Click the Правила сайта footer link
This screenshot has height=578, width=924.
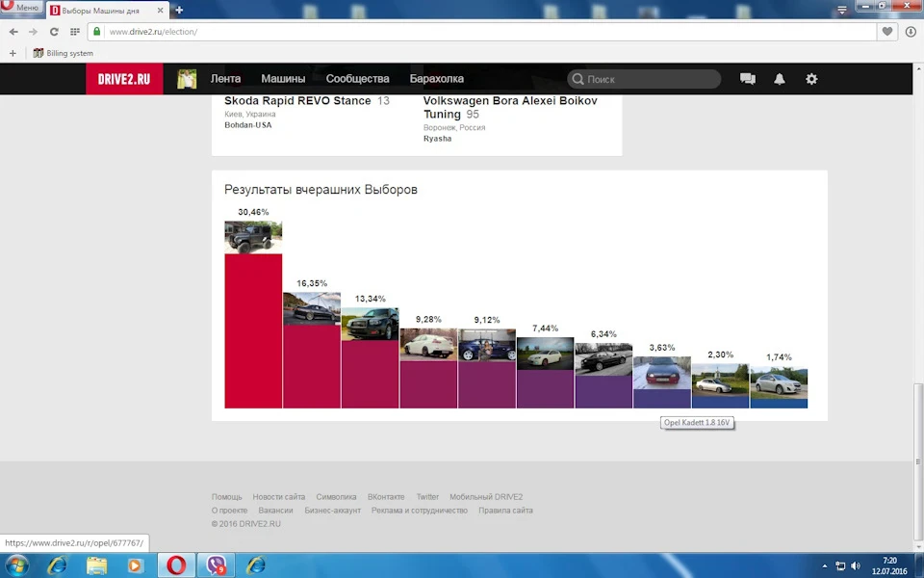505,511
